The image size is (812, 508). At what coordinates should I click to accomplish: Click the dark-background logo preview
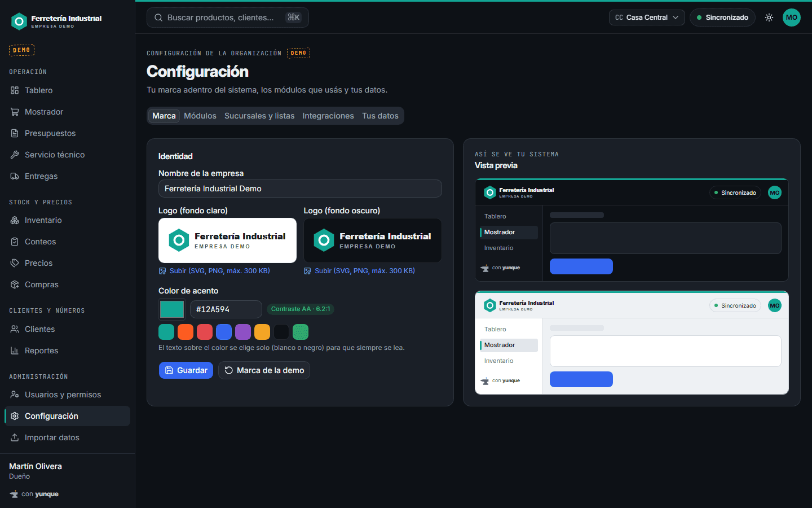coord(373,240)
